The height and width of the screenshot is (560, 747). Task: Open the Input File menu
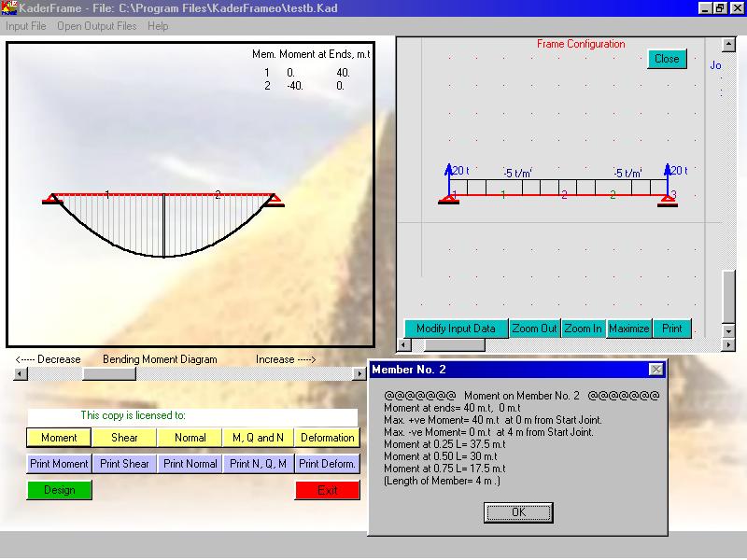coord(26,26)
